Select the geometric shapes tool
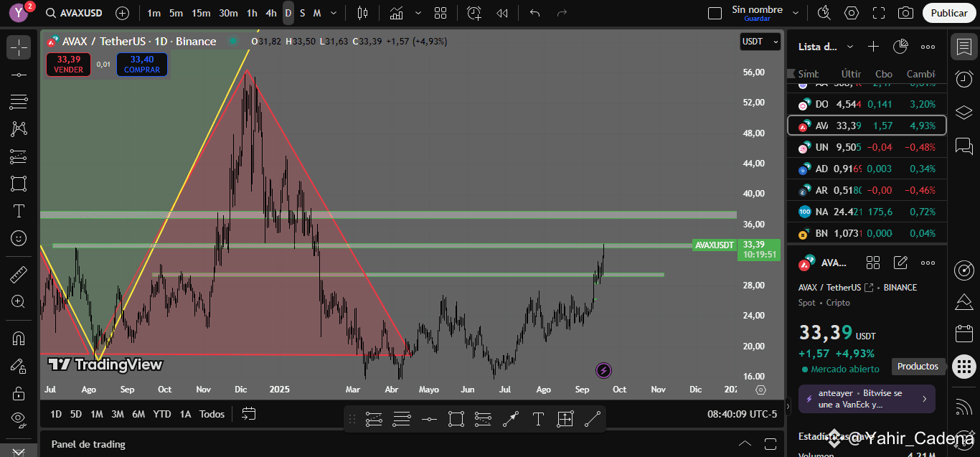Image resolution: width=980 pixels, height=457 pixels. tap(19, 184)
